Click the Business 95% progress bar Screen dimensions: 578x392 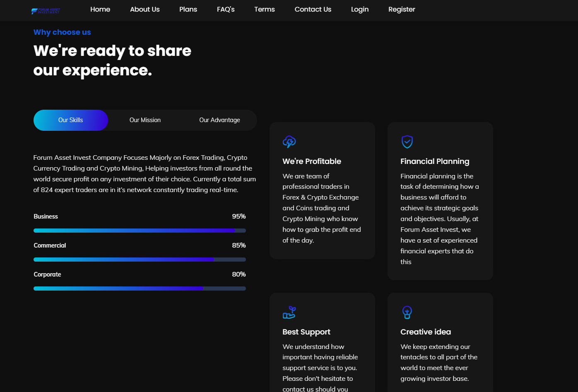pyautogui.click(x=140, y=231)
